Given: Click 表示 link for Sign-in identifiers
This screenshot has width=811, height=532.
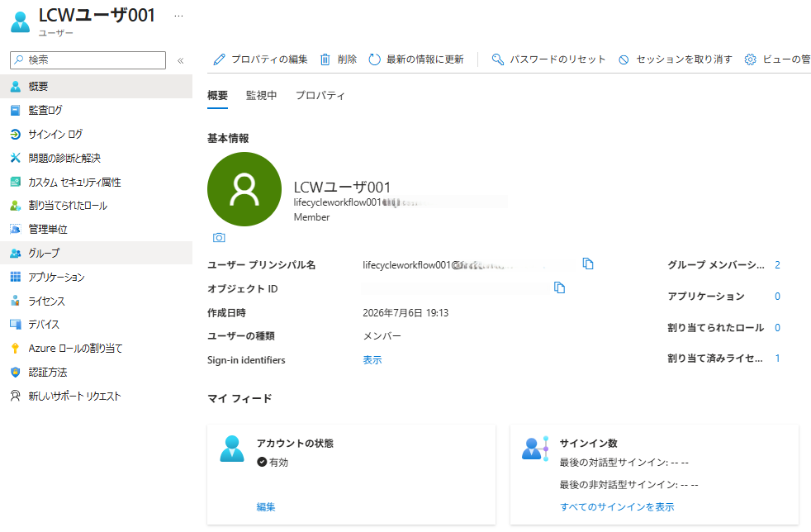Looking at the screenshot, I should coord(372,360).
